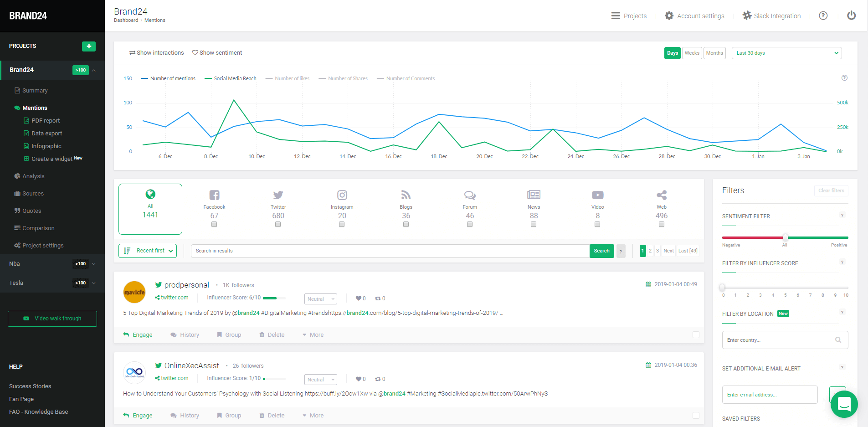Screen dimensions: 868x427
Task: Open the Last 30 days dropdown
Action: [x=786, y=53]
